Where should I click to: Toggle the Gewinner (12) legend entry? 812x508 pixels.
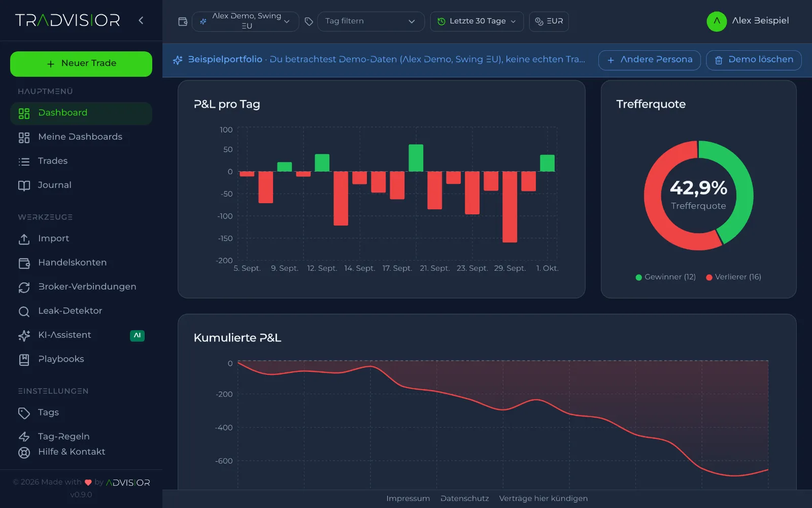[x=665, y=277]
